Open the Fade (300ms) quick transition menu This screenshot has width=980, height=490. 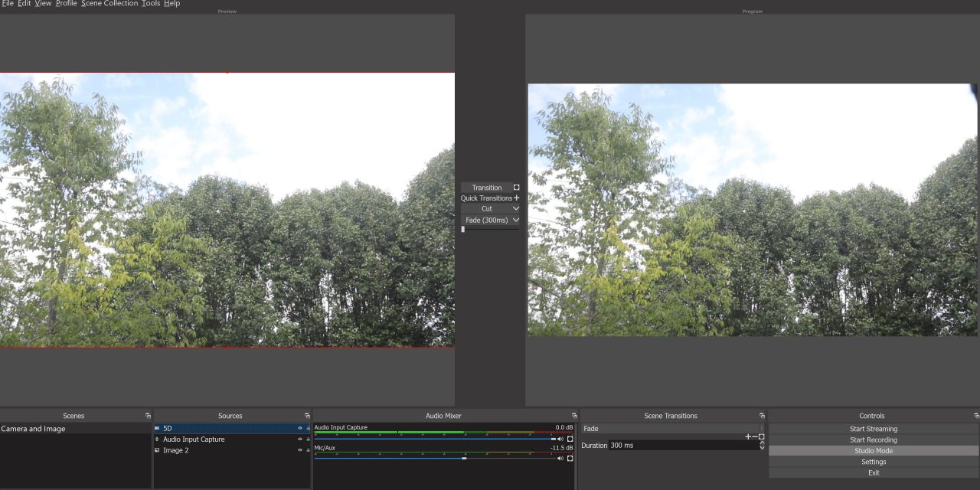point(516,220)
